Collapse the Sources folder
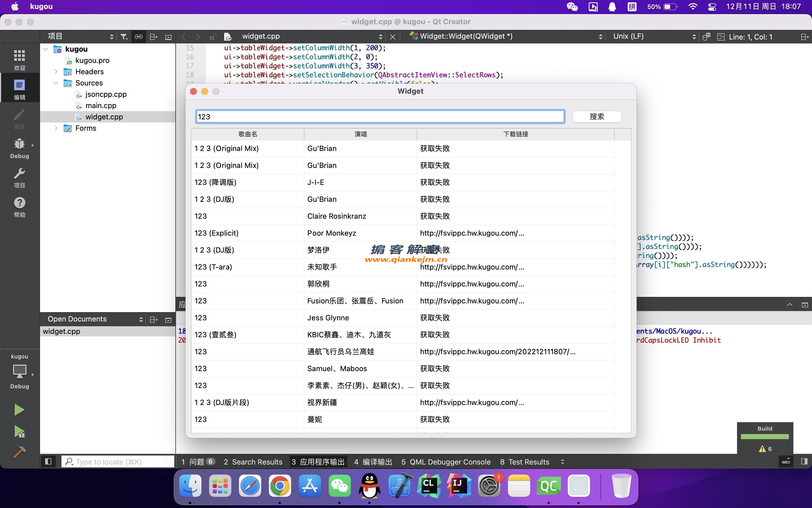812x508 pixels. point(56,83)
